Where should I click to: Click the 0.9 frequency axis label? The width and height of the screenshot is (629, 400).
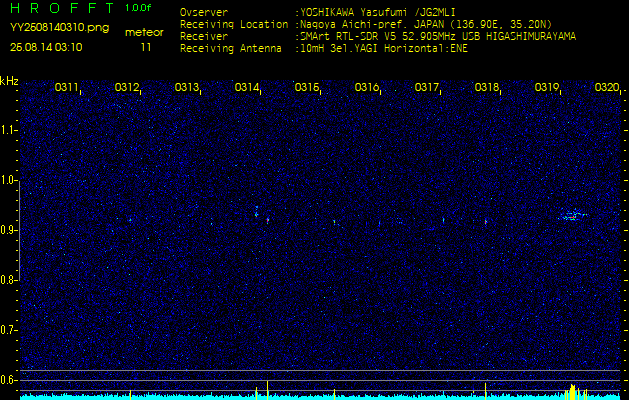(x=8, y=230)
